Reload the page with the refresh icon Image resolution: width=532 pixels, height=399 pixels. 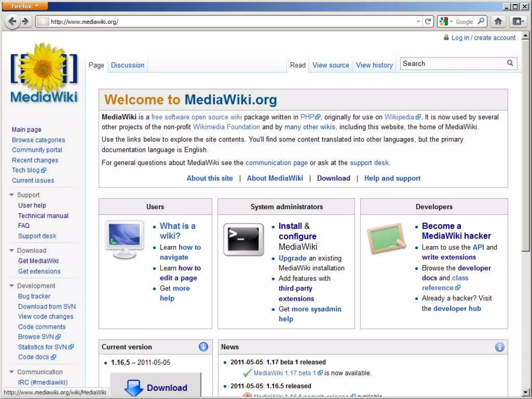[428, 22]
